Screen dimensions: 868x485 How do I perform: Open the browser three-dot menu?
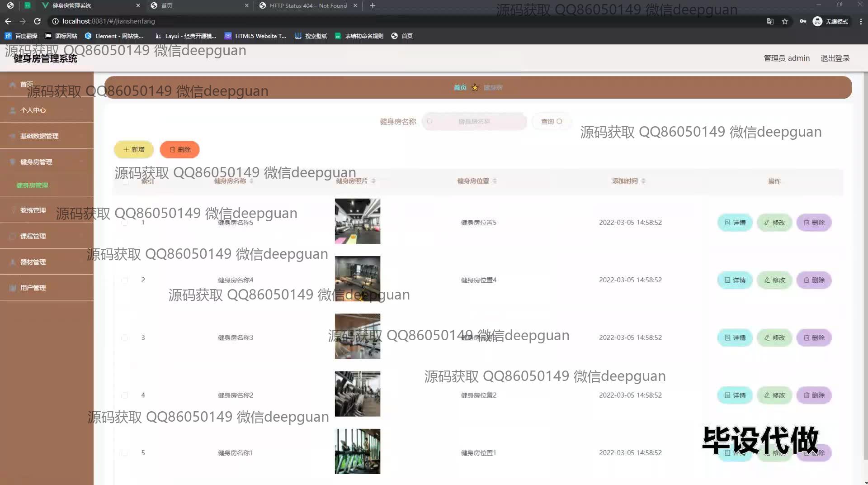(x=861, y=21)
